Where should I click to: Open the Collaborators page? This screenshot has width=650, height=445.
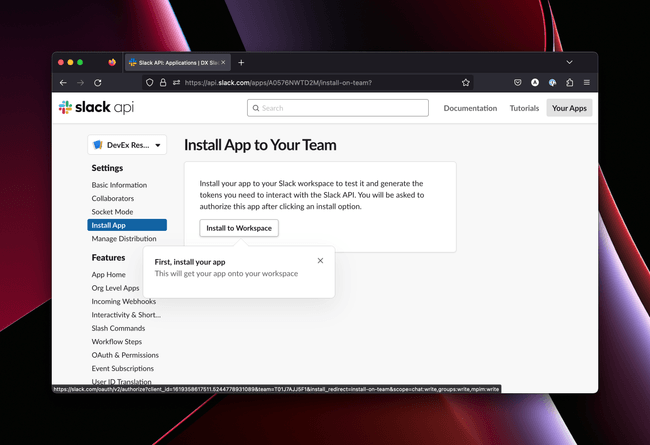pyautogui.click(x=113, y=198)
